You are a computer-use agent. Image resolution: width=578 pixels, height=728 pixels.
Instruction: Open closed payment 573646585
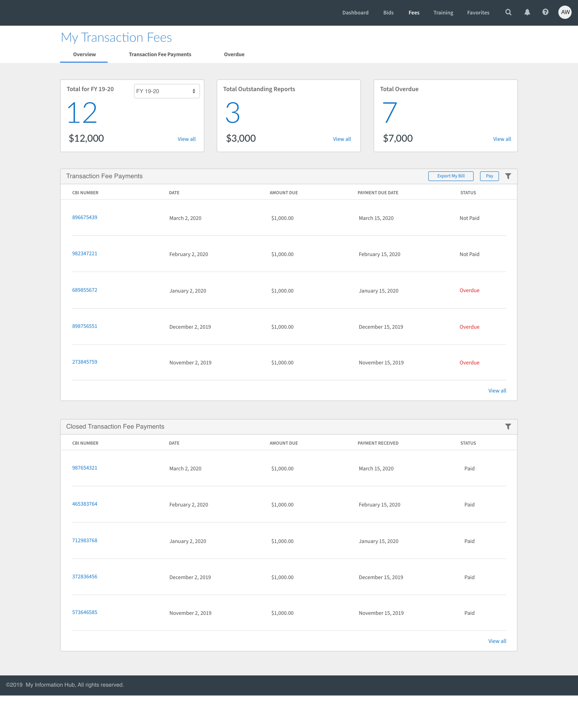[x=85, y=612]
